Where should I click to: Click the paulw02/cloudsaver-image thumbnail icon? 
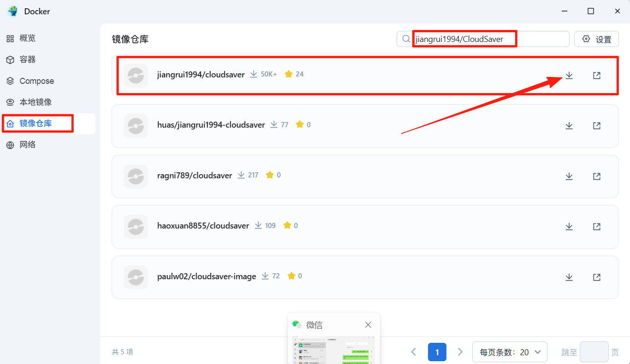point(136,277)
